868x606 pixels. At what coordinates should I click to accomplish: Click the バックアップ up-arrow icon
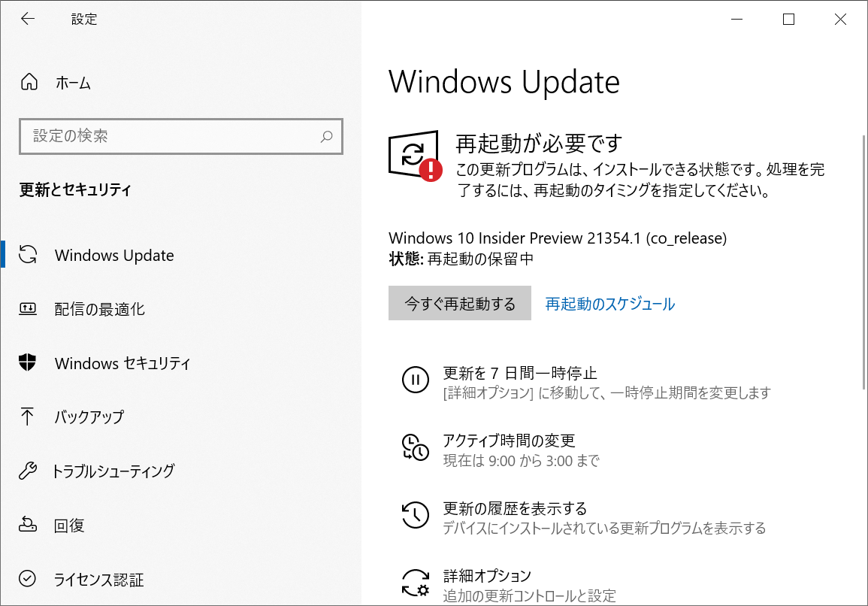(27, 416)
